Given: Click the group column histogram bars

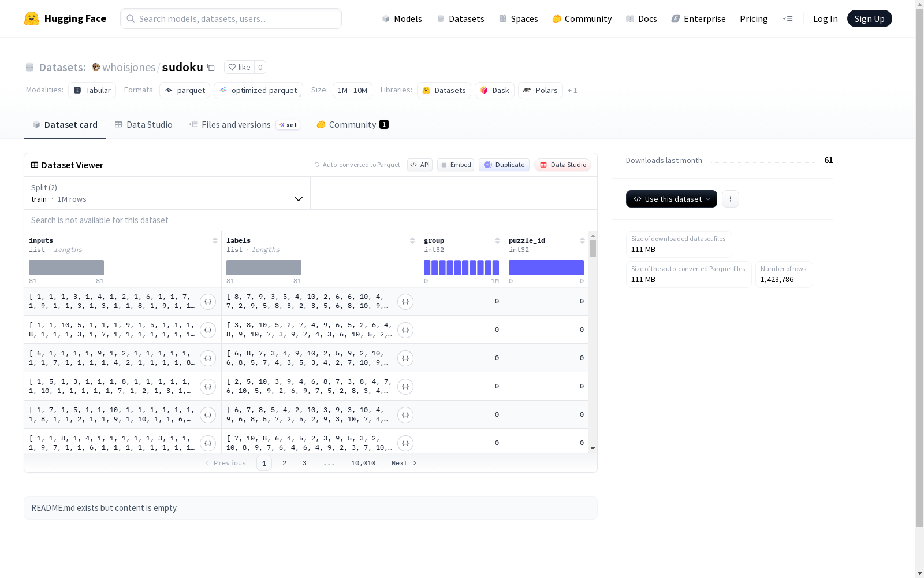Looking at the screenshot, I should [461, 268].
